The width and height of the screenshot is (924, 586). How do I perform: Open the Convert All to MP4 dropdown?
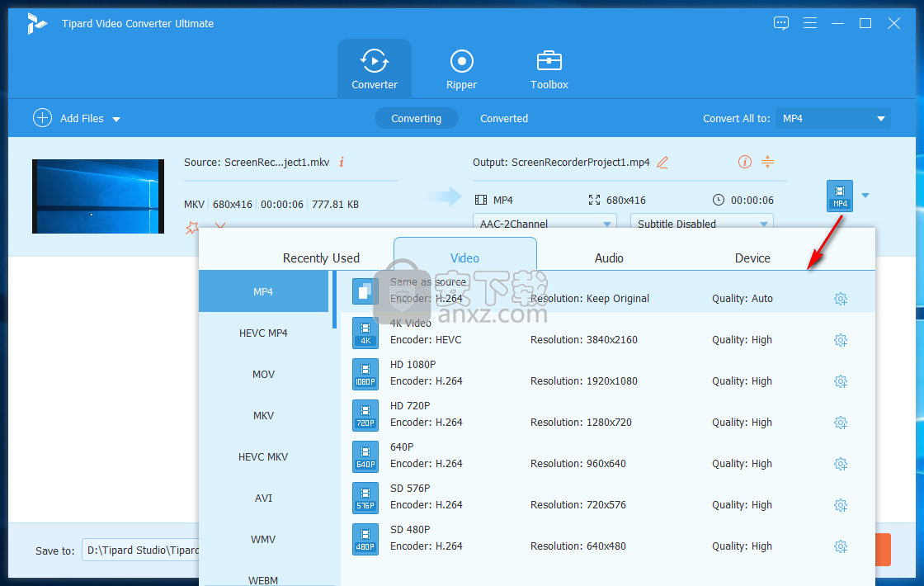832,119
